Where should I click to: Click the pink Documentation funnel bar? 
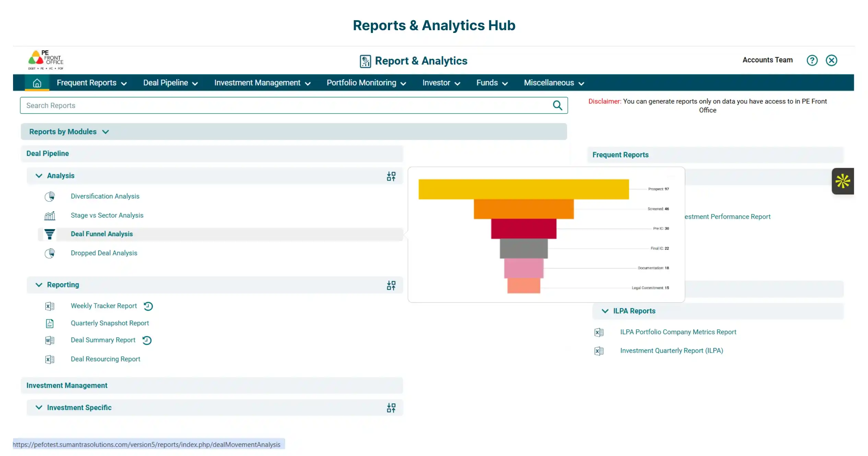[524, 268]
